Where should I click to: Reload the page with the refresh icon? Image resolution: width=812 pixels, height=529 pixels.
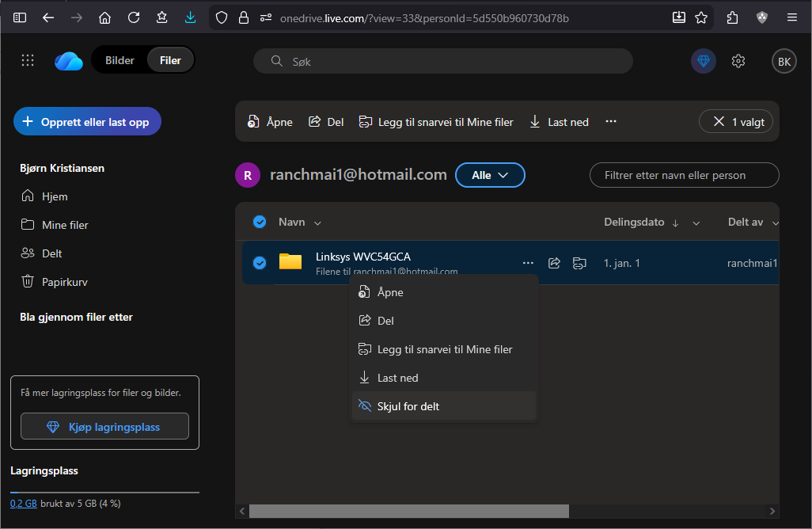[134, 17]
